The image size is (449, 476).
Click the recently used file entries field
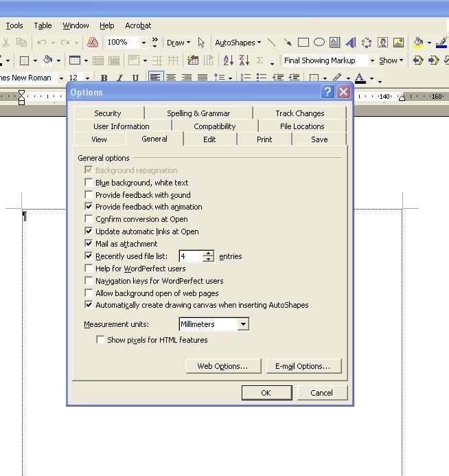point(192,256)
